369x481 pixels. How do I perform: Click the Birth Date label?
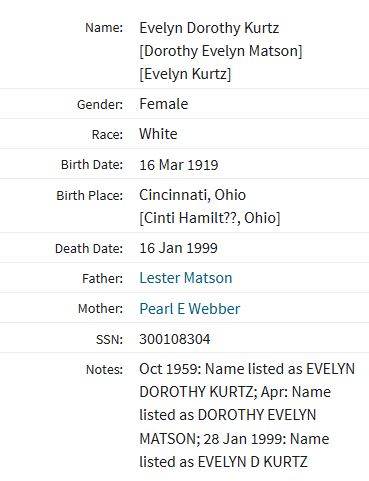click(92, 165)
